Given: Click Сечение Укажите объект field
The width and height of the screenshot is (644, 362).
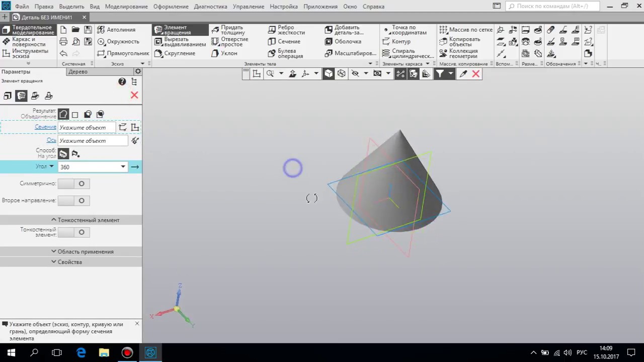Looking at the screenshot, I should coord(87,128).
